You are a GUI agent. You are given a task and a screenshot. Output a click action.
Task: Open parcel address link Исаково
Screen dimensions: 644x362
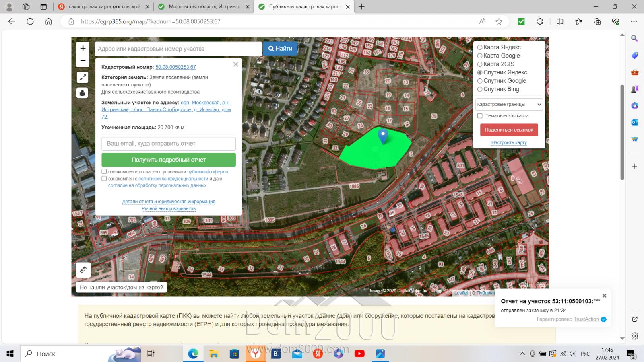pyautogui.click(x=166, y=110)
